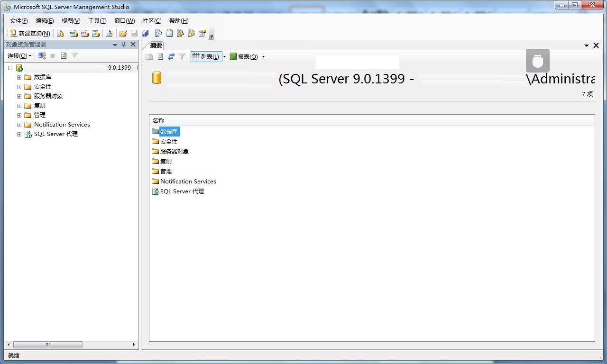Expand the 管理 node in Object Explorer
The height and width of the screenshot is (364, 607).
point(19,115)
